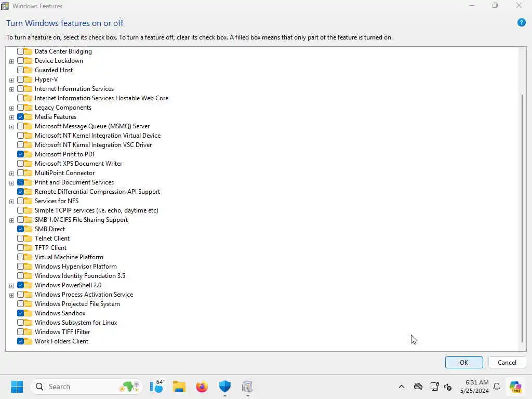532x399 pixels.
Task: Enable Virtual Machine Platform checkbox
Action: (20, 257)
